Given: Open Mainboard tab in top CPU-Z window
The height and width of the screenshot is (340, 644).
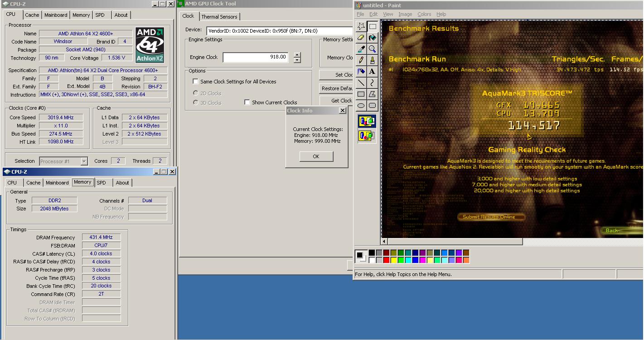Looking at the screenshot, I should point(56,15).
